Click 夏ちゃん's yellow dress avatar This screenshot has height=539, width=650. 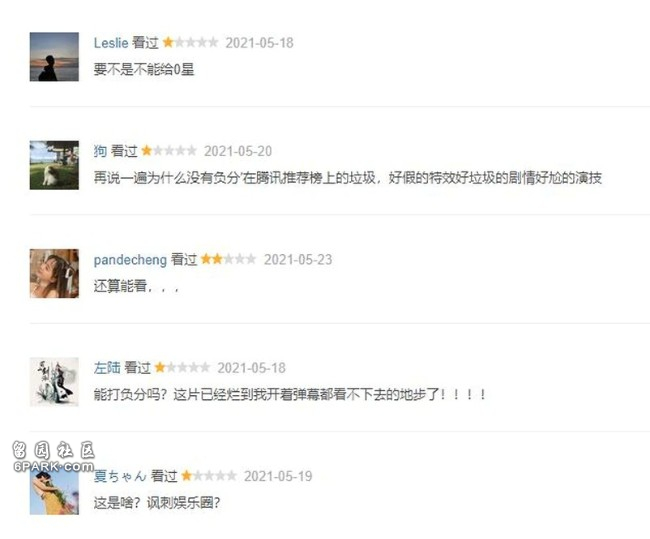click(54, 492)
